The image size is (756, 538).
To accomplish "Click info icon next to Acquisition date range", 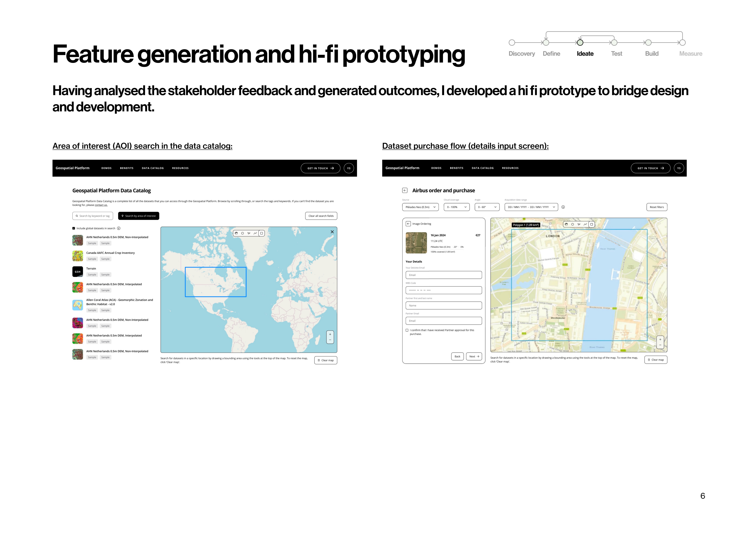I will [563, 207].
